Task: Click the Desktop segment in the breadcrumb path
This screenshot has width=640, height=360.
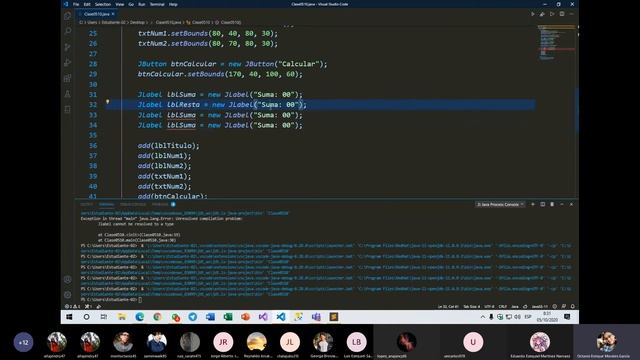Action: 138,22
